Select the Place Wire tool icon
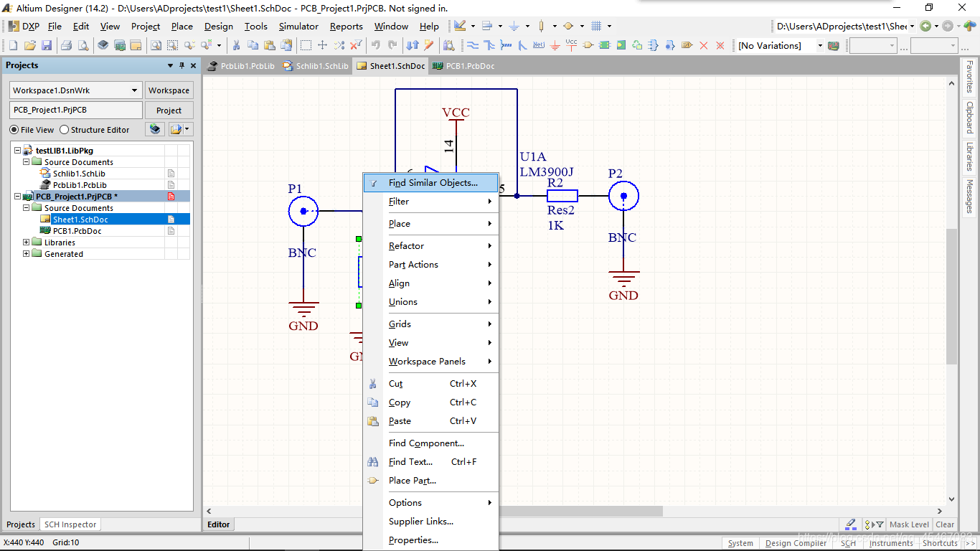 pyautogui.click(x=473, y=45)
